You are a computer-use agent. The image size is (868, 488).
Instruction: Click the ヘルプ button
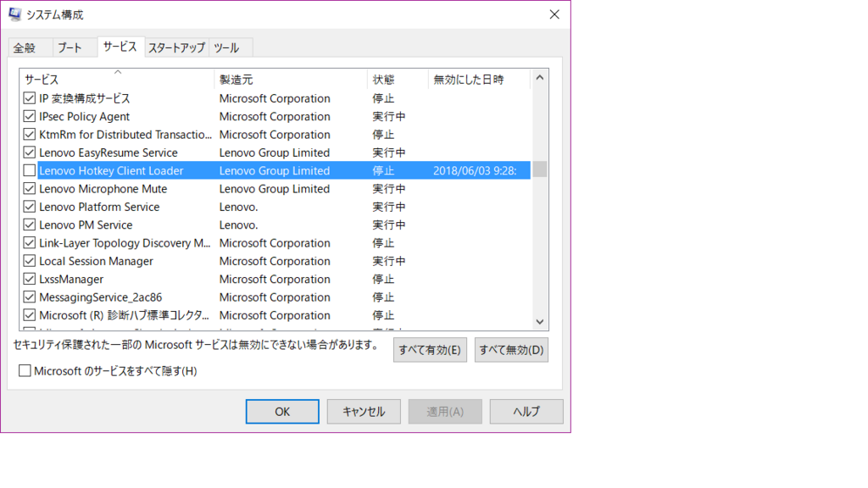[526, 412]
